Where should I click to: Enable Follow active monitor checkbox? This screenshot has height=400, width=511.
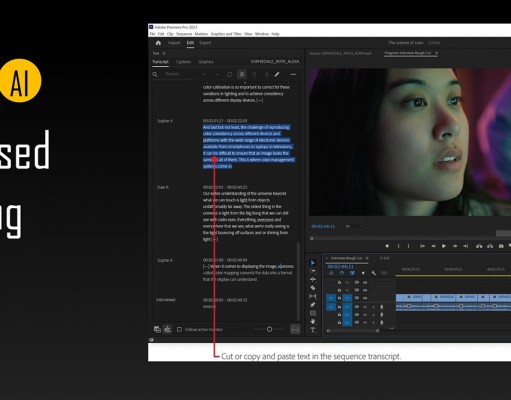(x=179, y=329)
